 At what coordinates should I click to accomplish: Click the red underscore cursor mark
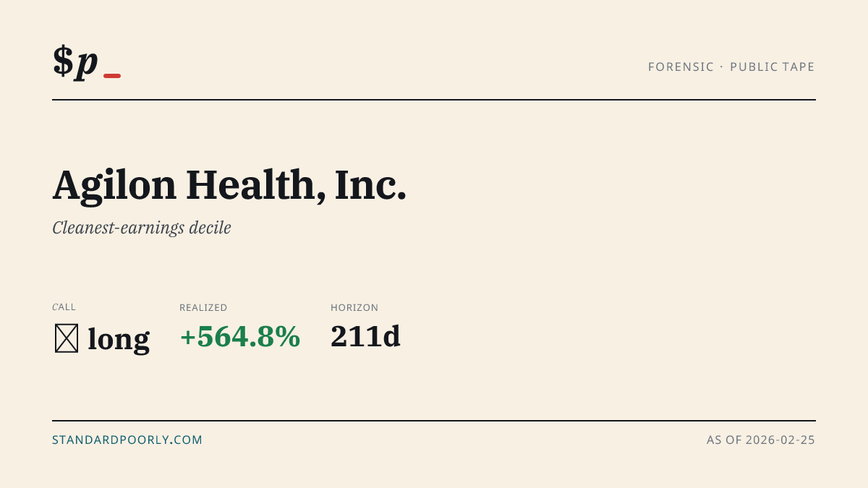point(112,76)
